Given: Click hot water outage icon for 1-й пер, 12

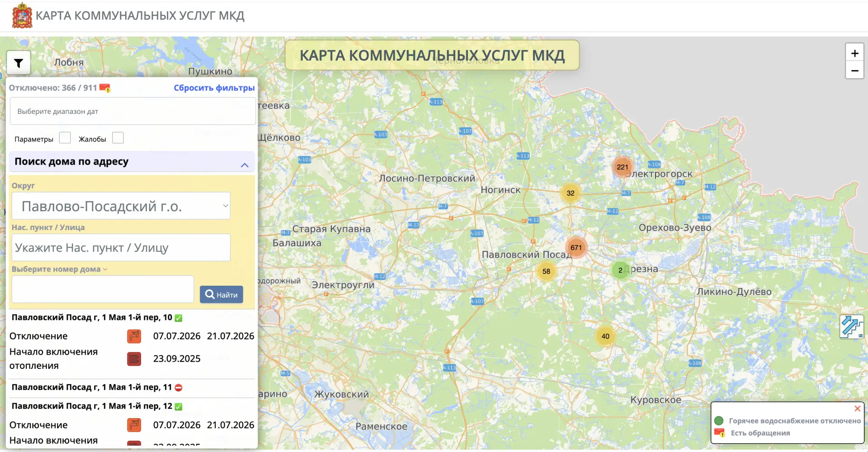Looking at the screenshot, I should click(x=134, y=425).
